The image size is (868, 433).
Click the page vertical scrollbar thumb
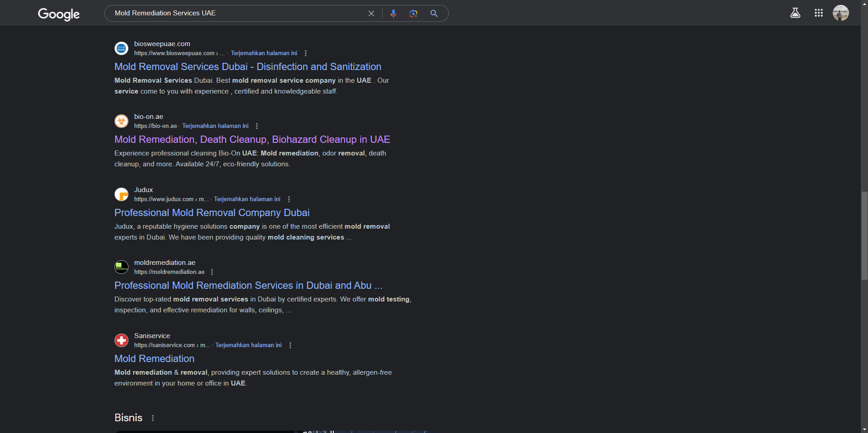click(864, 235)
